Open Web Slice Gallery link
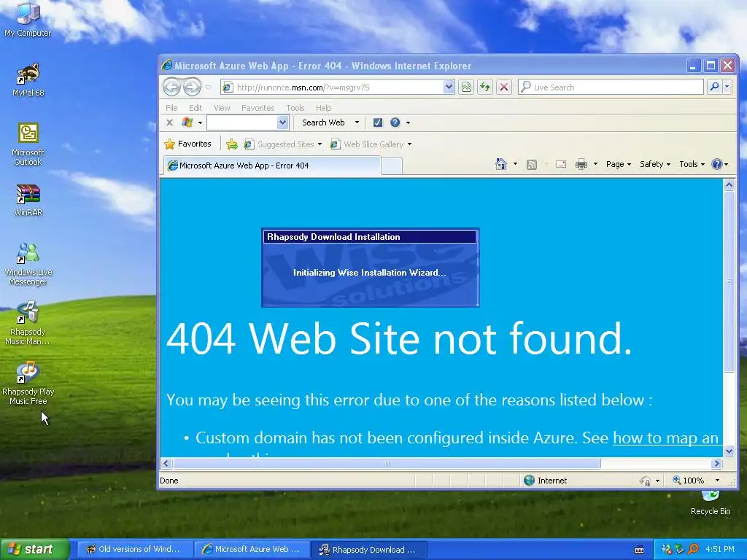Screen dimensions: 747x560 coord(371,144)
